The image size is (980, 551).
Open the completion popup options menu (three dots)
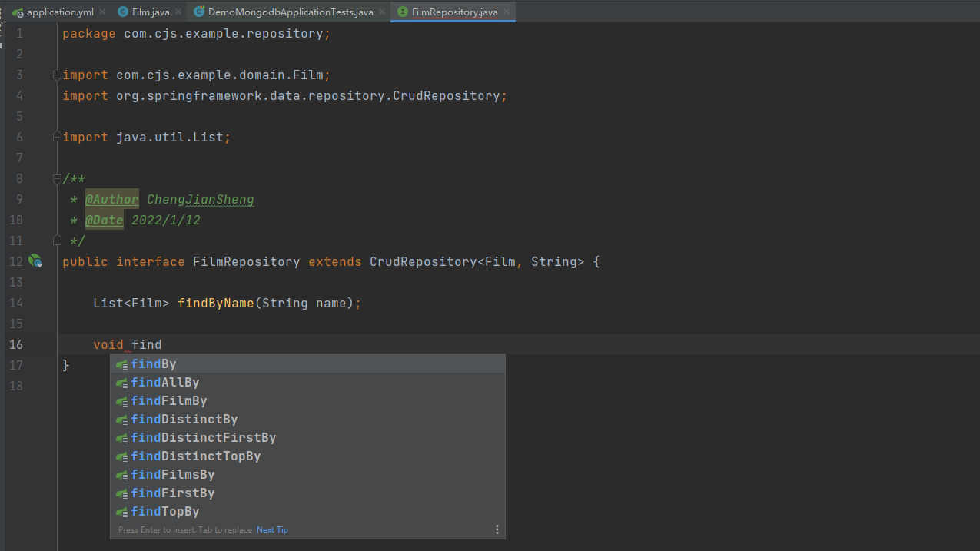tap(497, 529)
